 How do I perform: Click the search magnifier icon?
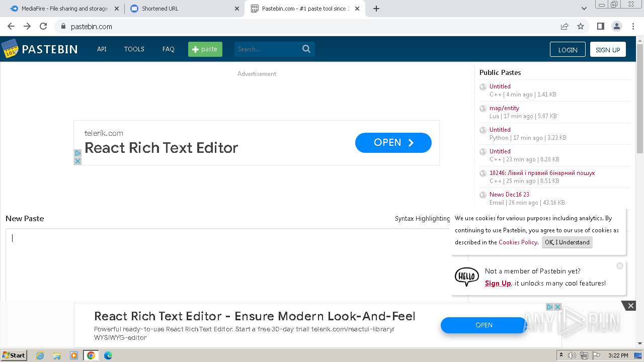(x=306, y=49)
